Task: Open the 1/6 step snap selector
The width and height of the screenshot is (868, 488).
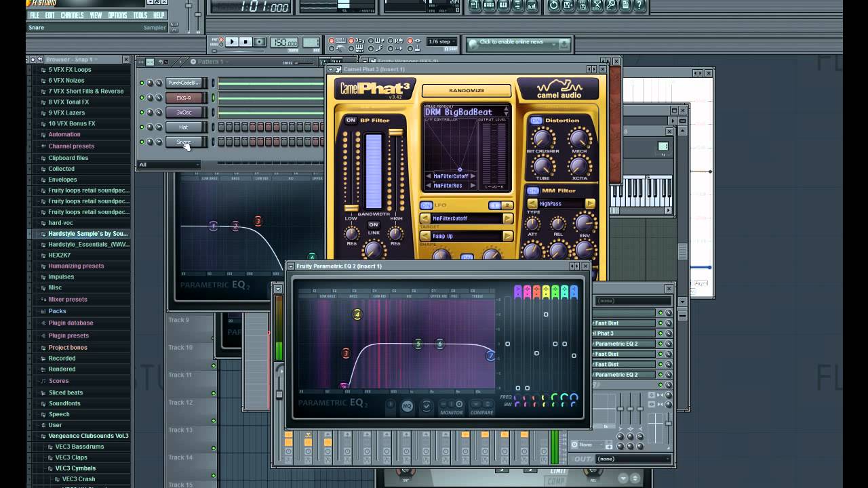Action: [x=442, y=42]
